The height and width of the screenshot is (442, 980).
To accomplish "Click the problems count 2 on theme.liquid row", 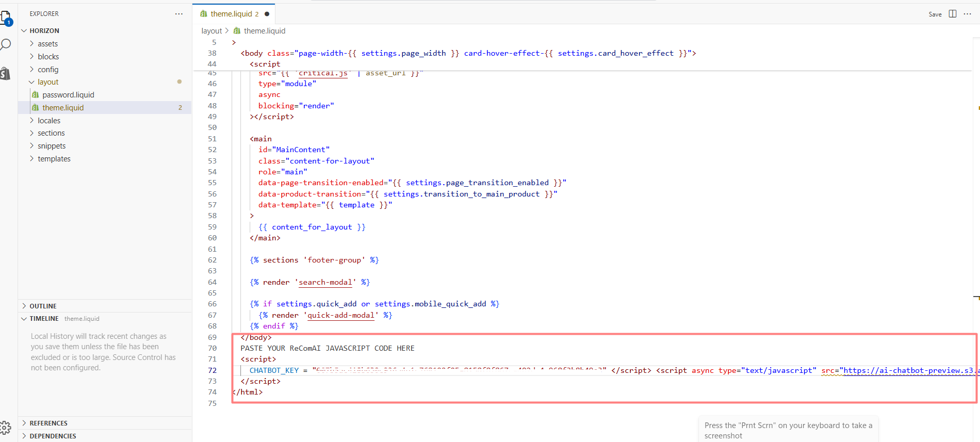I will (180, 108).
